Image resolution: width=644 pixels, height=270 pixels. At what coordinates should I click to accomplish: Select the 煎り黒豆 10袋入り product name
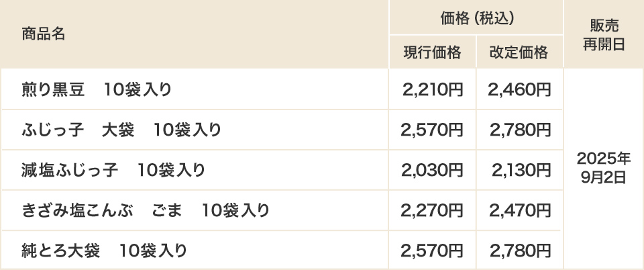click(x=97, y=89)
